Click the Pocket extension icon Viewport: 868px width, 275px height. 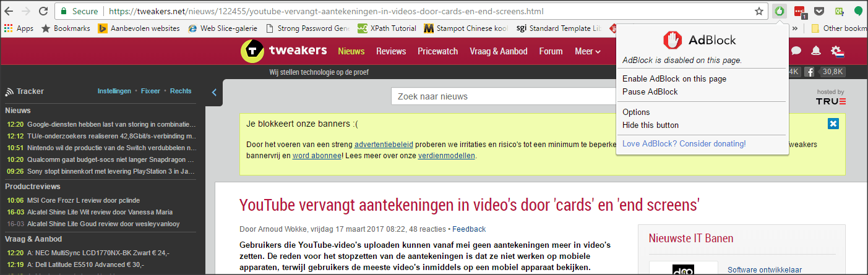pyautogui.click(x=819, y=11)
